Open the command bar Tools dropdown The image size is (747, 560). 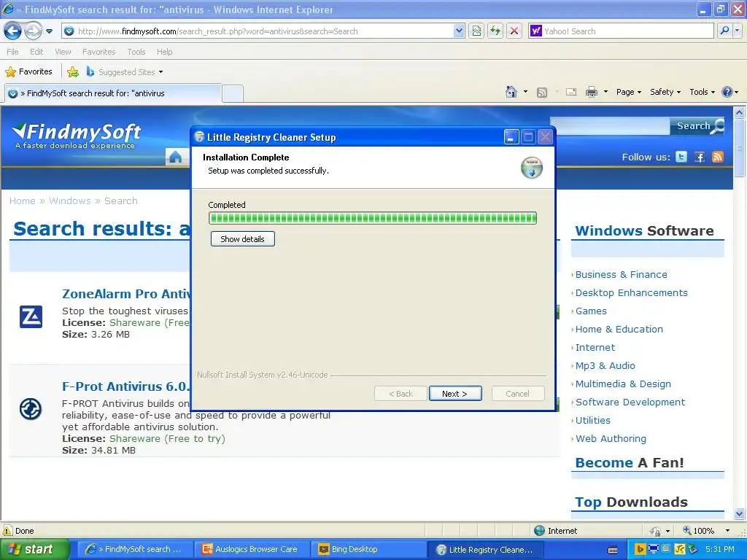click(x=702, y=92)
